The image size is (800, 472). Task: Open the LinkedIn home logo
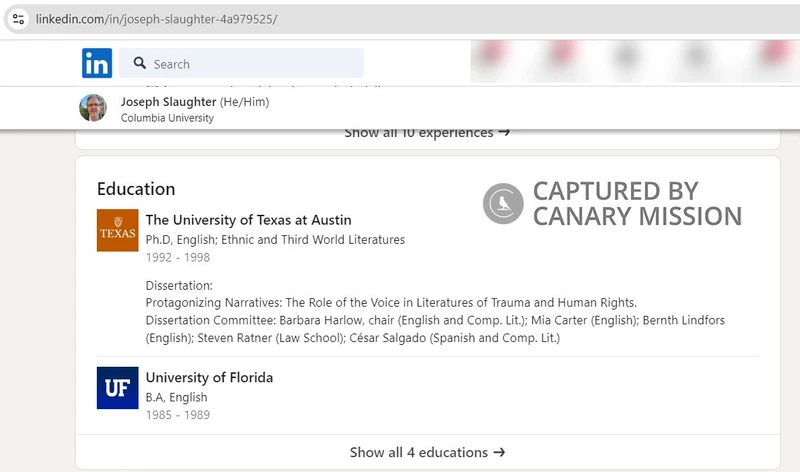97,63
